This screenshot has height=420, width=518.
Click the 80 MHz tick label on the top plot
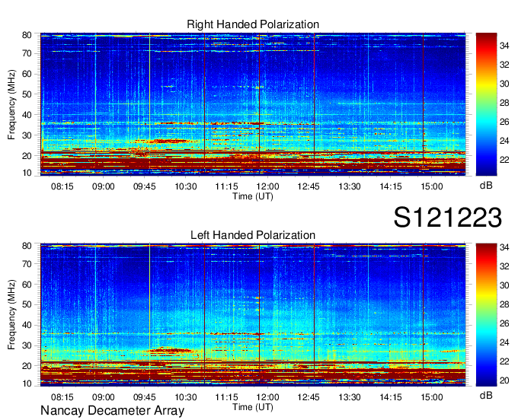[27, 35]
